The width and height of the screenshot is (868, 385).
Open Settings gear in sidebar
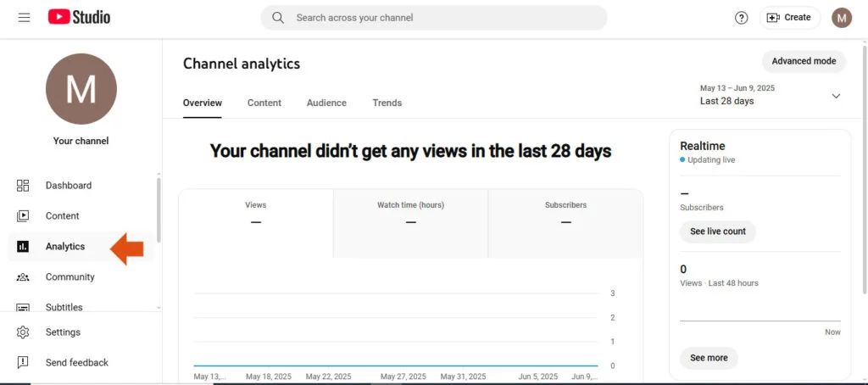23,332
